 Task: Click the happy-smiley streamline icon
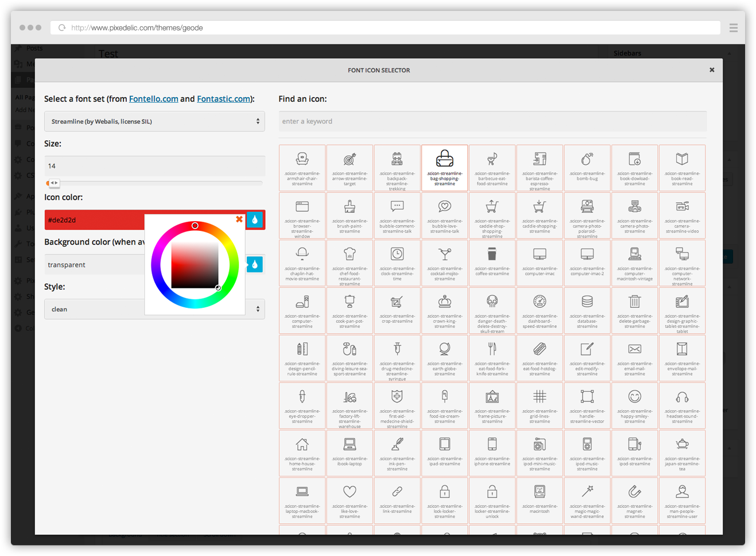pyautogui.click(x=634, y=405)
